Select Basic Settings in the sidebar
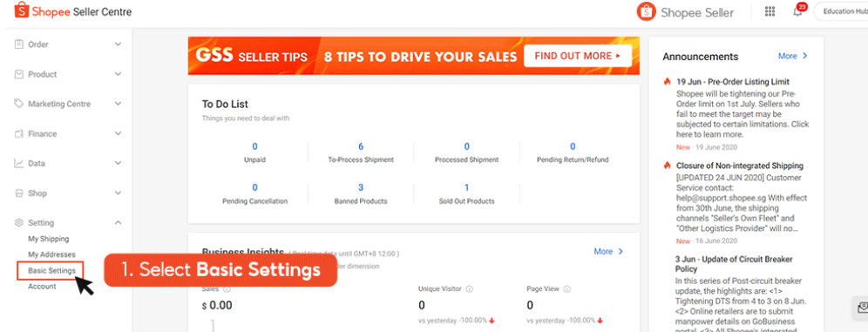 [x=52, y=271]
